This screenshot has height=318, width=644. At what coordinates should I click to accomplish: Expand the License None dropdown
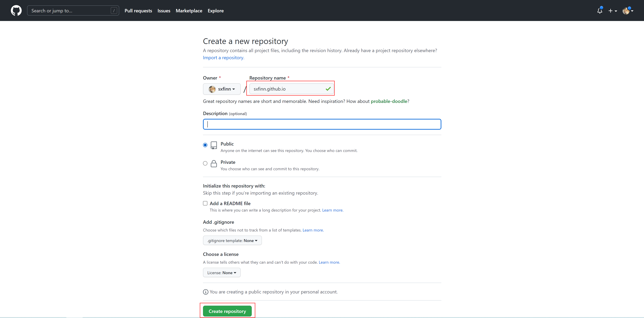click(x=222, y=272)
